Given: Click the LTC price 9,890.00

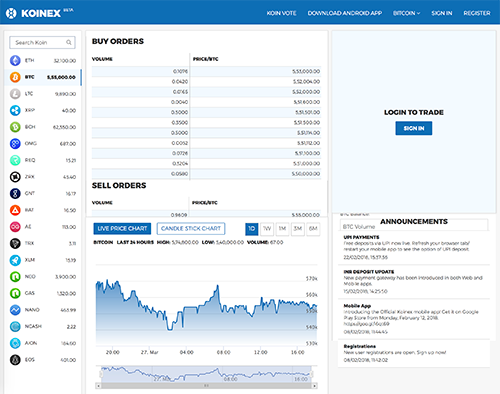Looking at the screenshot, I should (66, 94).
